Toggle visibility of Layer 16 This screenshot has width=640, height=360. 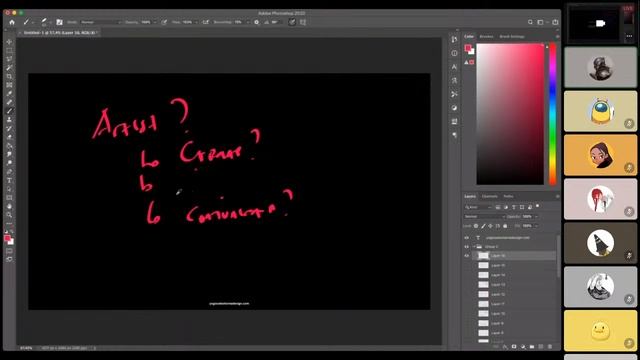[x=467, y=256]
